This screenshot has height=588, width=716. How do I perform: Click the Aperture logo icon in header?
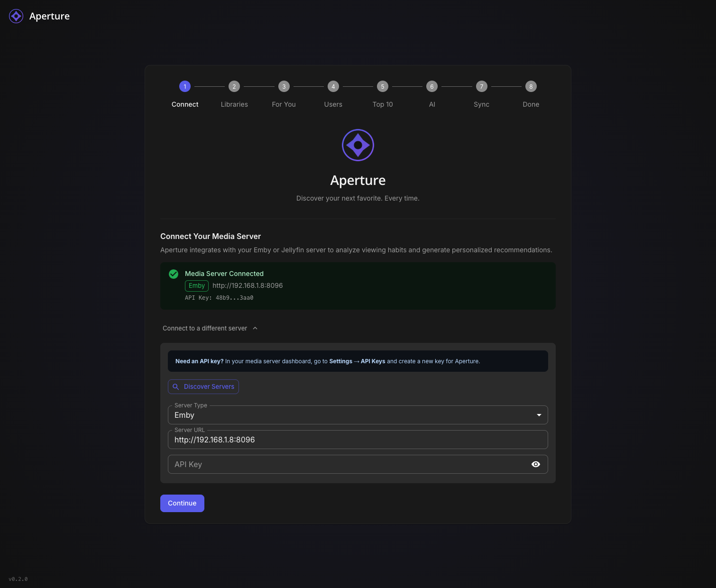16,16
